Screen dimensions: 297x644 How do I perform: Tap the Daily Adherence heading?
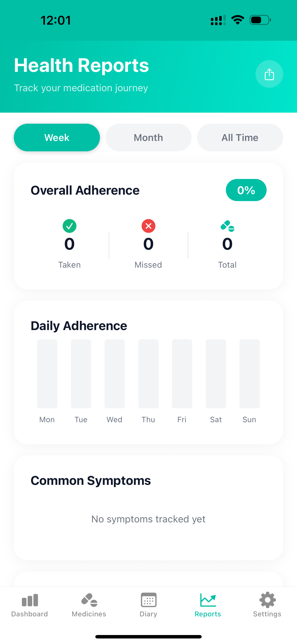coord(79,325)
